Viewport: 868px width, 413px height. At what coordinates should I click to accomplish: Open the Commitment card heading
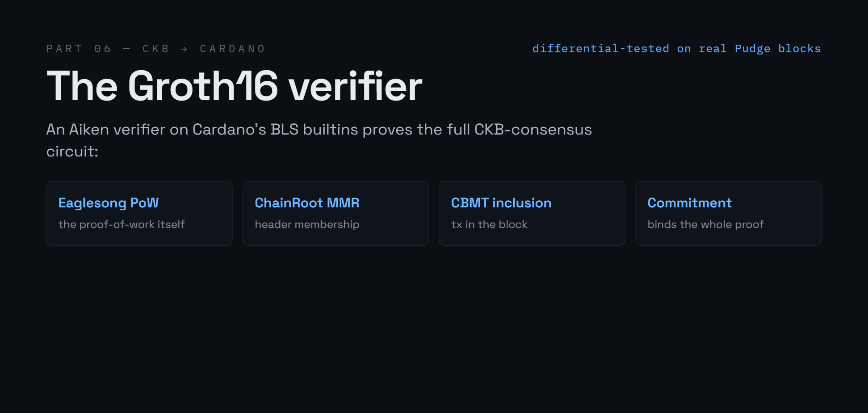[689, 203]
